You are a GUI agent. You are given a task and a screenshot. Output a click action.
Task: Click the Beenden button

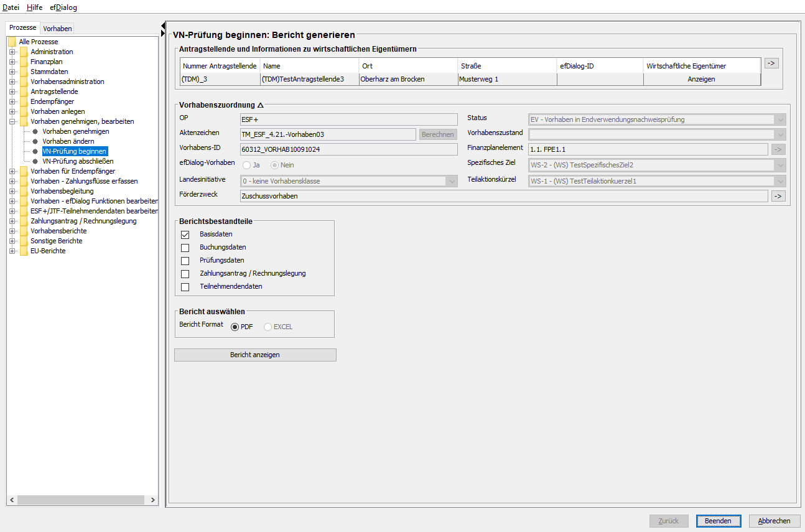718,521
